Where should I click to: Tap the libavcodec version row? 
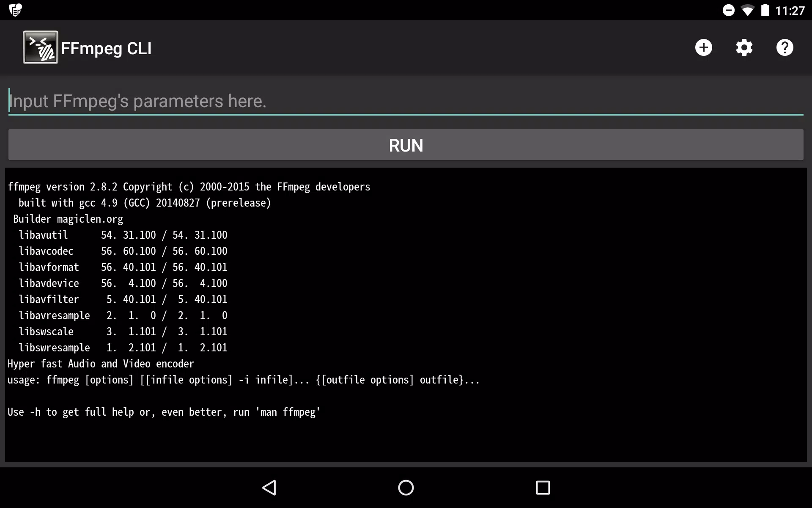coord(123,251)
